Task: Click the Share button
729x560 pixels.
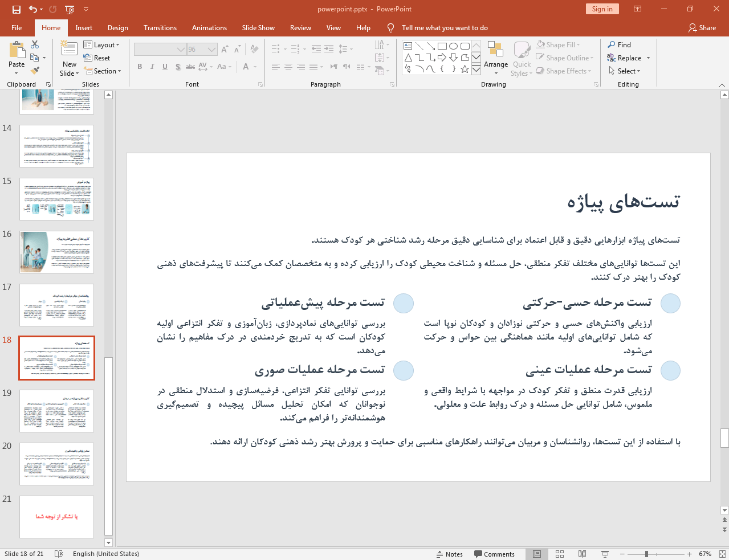Action: coord(702,28)
